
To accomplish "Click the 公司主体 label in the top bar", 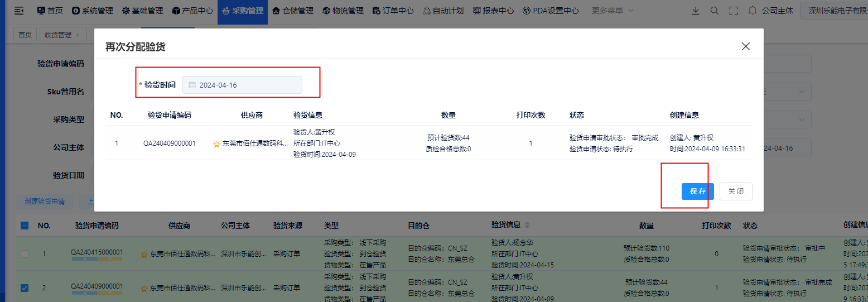I will [778, 11].
